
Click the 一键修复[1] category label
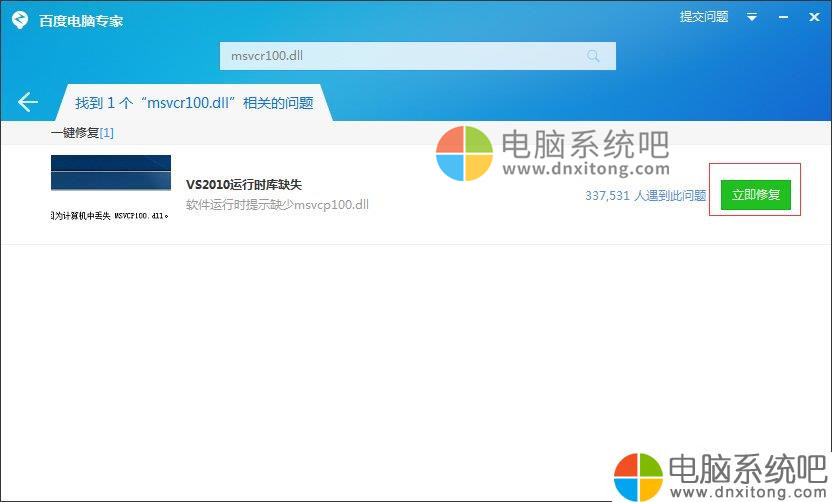click(x=82, y=133)
